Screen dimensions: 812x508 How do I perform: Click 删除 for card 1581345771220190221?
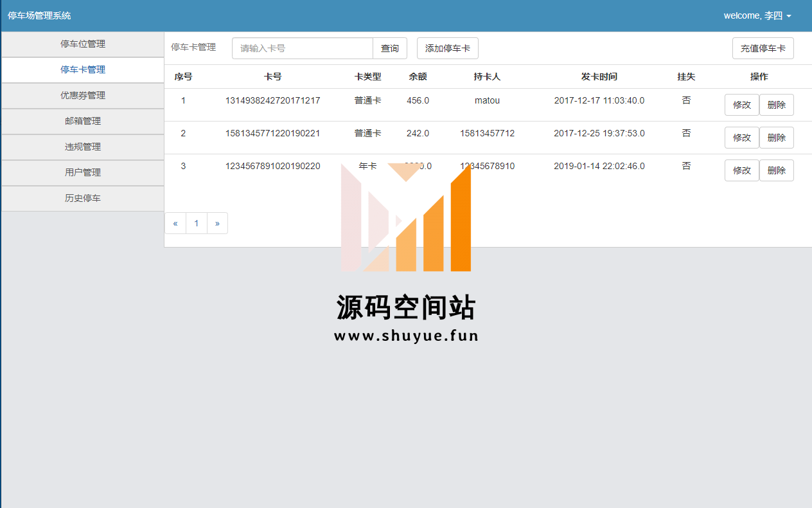(x=777, y=138)
